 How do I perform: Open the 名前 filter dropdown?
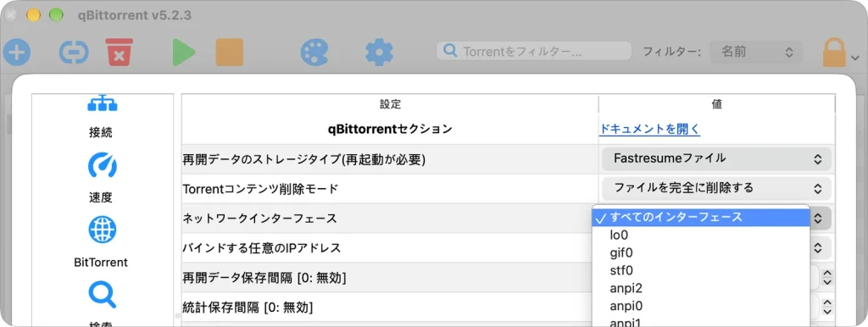756,52
